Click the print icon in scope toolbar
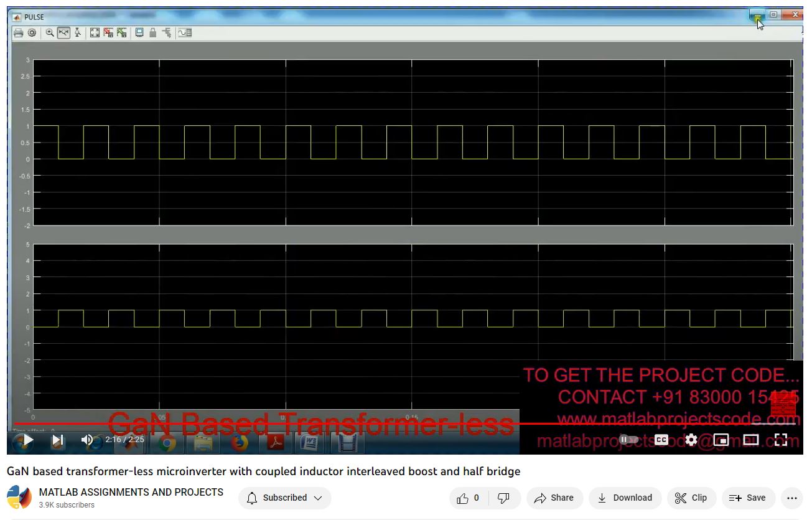The height and width of the screenshot is (520, 812). pyautogui.click(x=19, y=32)
